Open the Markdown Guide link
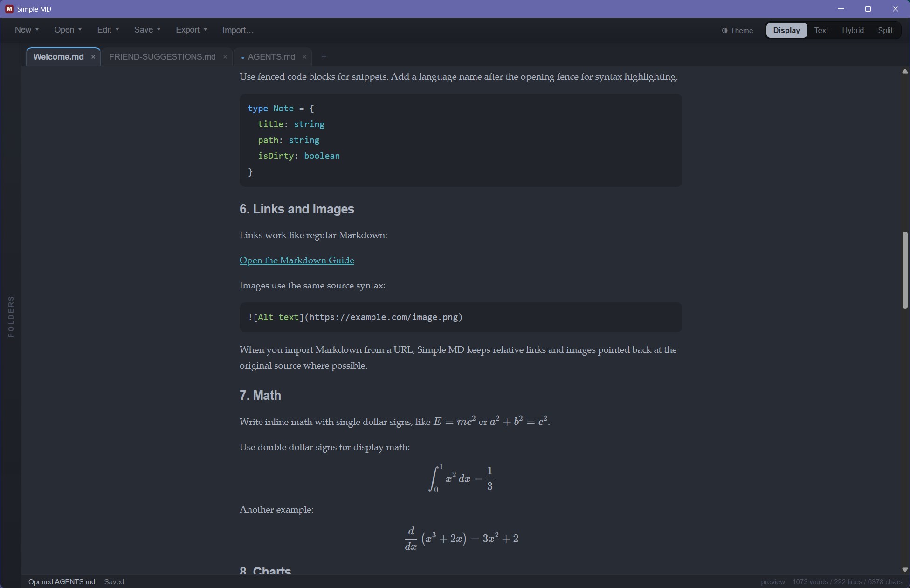The image size is (910, 588). 297,260
